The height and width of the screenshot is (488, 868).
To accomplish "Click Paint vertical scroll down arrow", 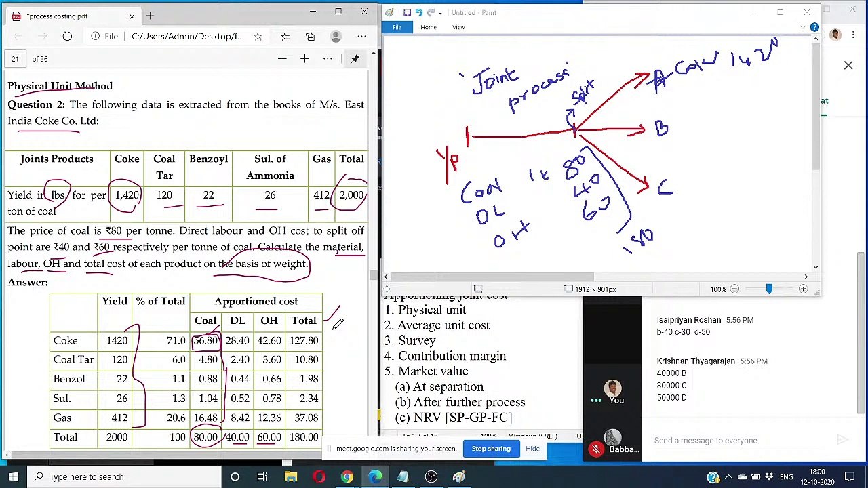I will pos(815,267).
